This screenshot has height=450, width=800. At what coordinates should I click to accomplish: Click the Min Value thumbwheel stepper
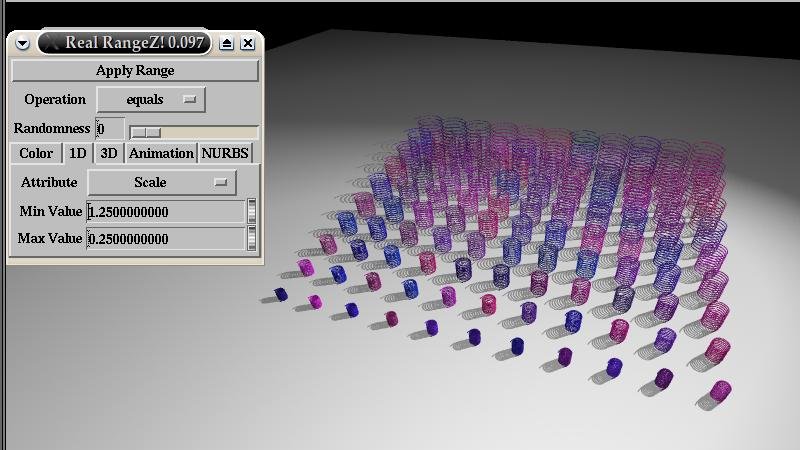pyautogui.click(x=252, y=211)
